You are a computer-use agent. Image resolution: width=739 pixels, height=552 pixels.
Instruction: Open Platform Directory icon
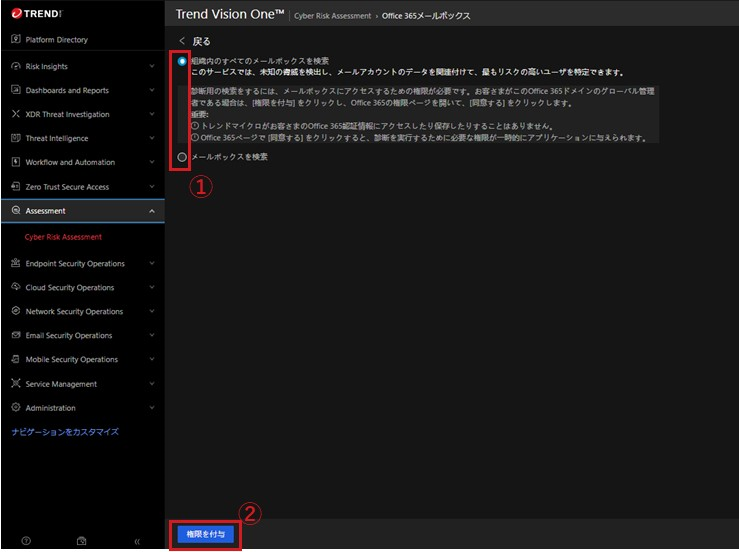[16, 39]
